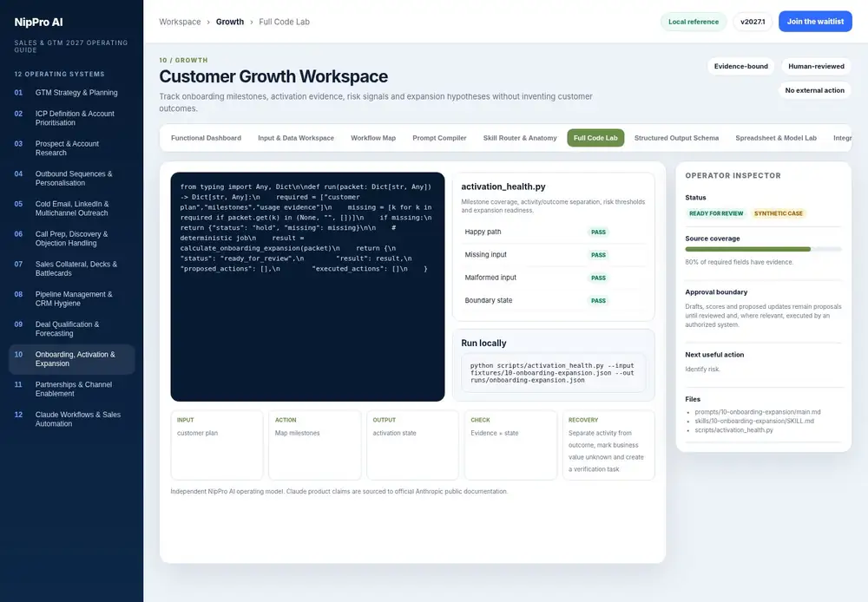Viewport: 868px width, 602px height.
Task: Open Claude Workflows & Sales Automation
Action: pos(71,419)
